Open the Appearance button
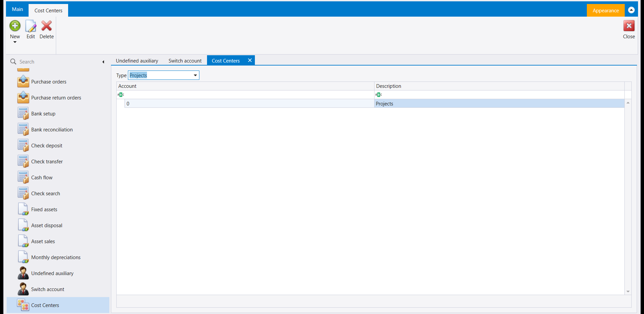This screenshot has height=314, width=644. click(605, 10)
